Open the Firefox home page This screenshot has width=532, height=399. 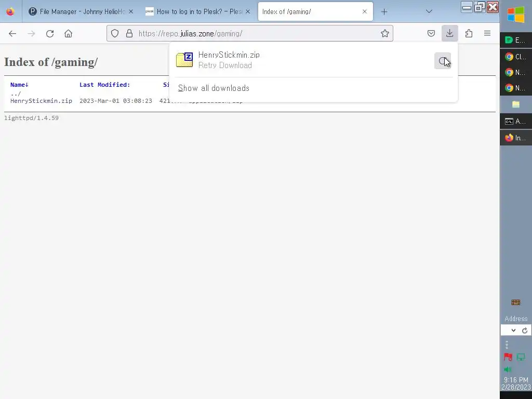(x=68, y=34)
